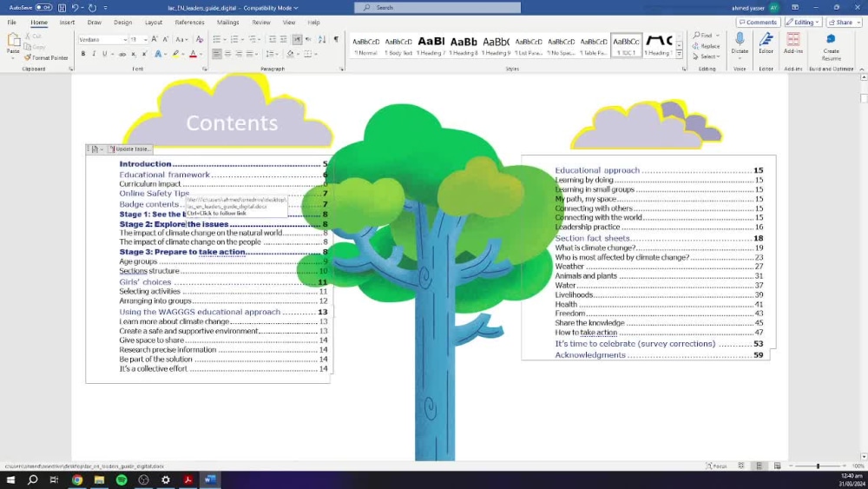
Task: Toggle left-to-right text direction
Action: point(297,39)
